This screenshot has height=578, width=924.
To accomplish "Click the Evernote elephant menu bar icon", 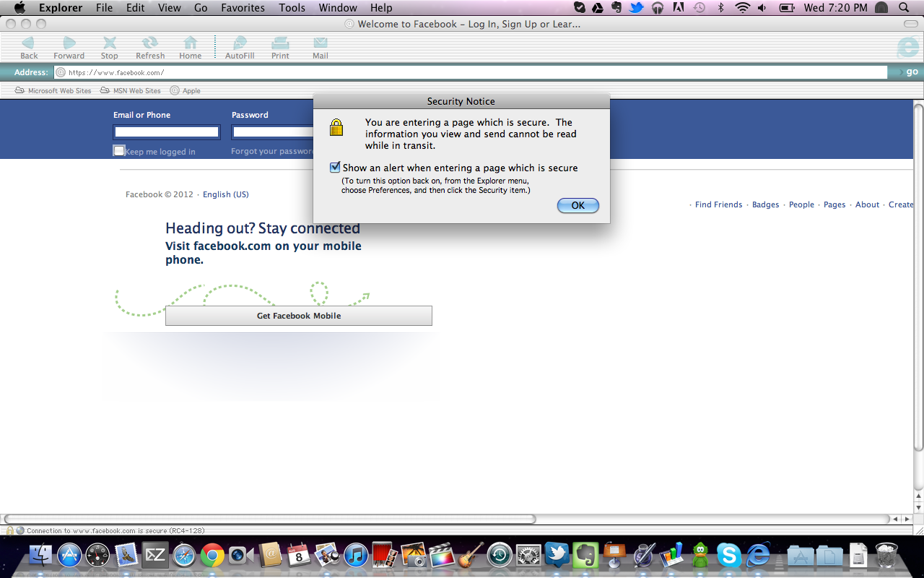I will pyautogui.click(x=616, y=8).
